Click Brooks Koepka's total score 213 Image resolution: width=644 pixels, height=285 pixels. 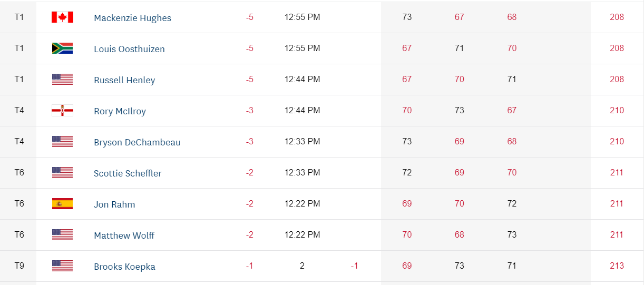[x=617, y=266]
